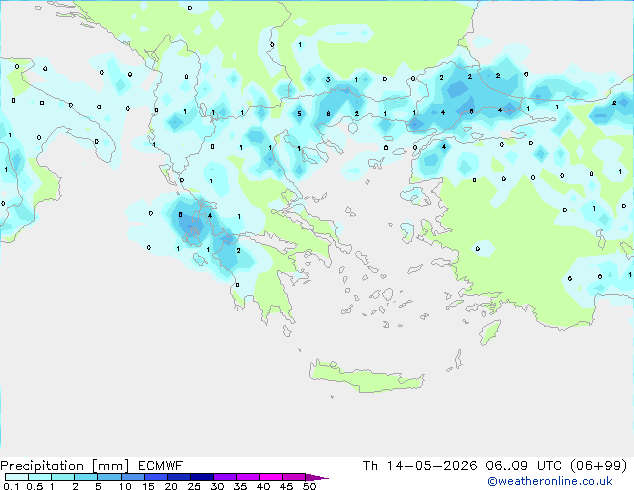Image resolution: width=634 pixels, height=490 pixels.
Task: Click the '50' legend scale label
Action: click(x=309, y=486)
